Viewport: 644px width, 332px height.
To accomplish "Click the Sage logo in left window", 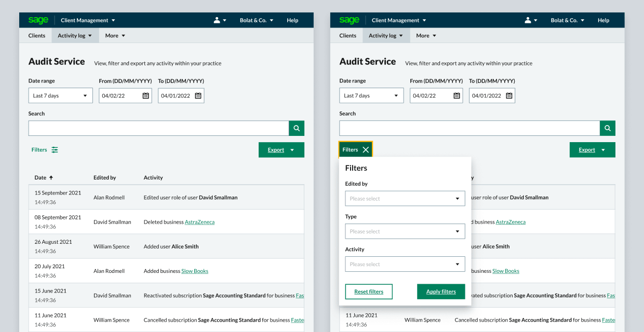I will (38, 20).
